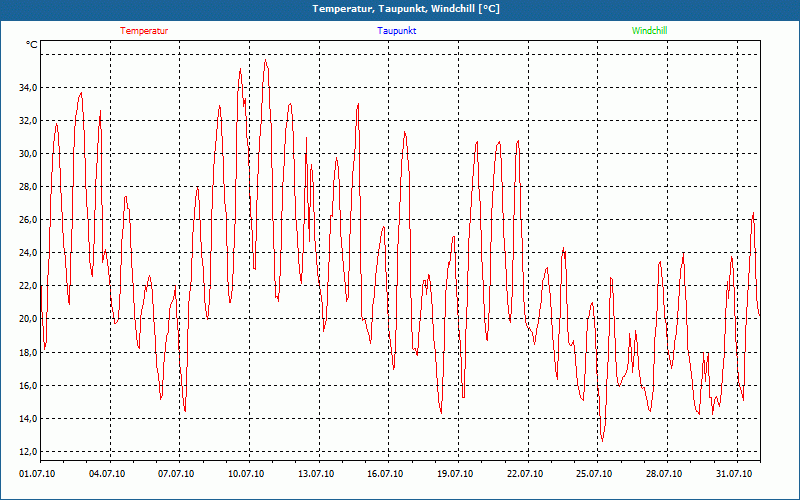The width and height of the screenshot is (800, 500).
Task: Click the 12,0 y-axis value
Action: tap(28, 452)
